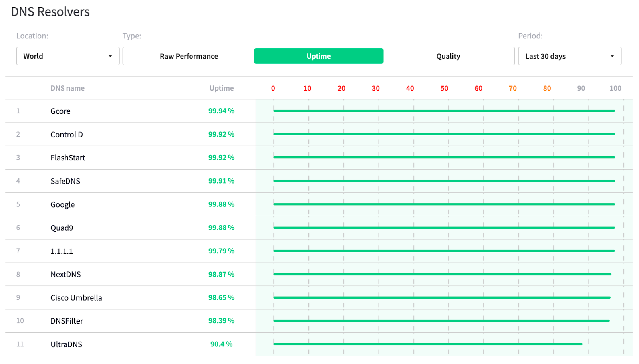Select the Cisco Umbrella resolver name
The width and height of the screenshot is (639, 364).
click(x=76, y=298)
